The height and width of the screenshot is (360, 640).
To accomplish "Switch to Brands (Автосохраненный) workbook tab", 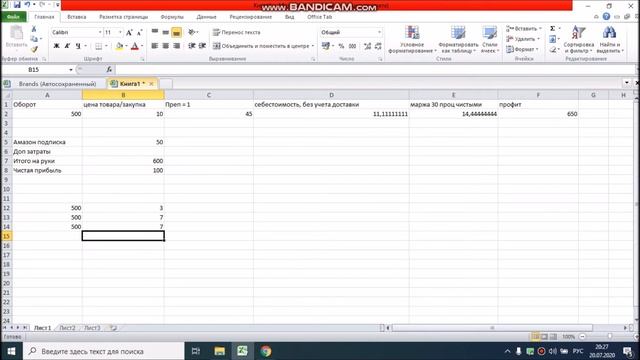I will coord(57,84).
